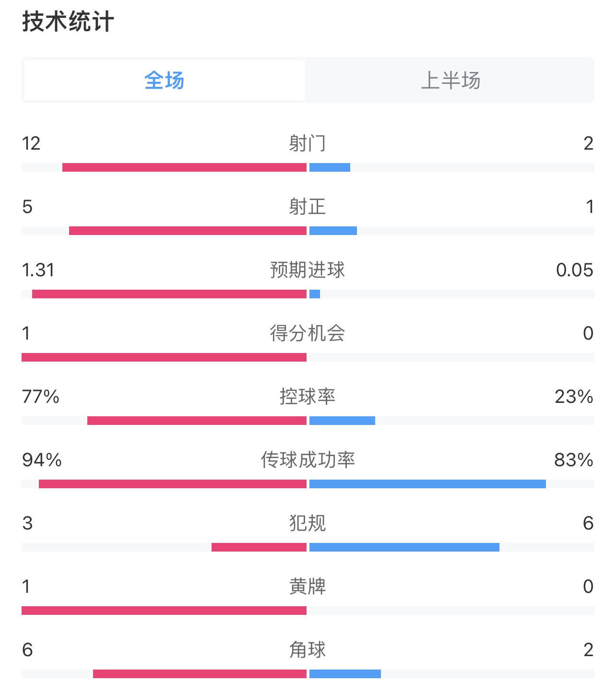The width and height of the screenshot is (616, 694).
Task: Click the 黄牌 stat label
Action: pos(308,587)
